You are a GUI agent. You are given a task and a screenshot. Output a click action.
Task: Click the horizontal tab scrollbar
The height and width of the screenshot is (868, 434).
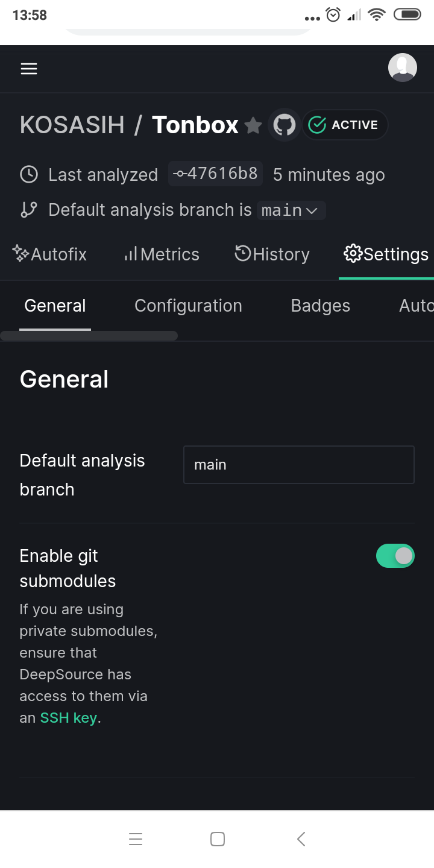[89, 336]
